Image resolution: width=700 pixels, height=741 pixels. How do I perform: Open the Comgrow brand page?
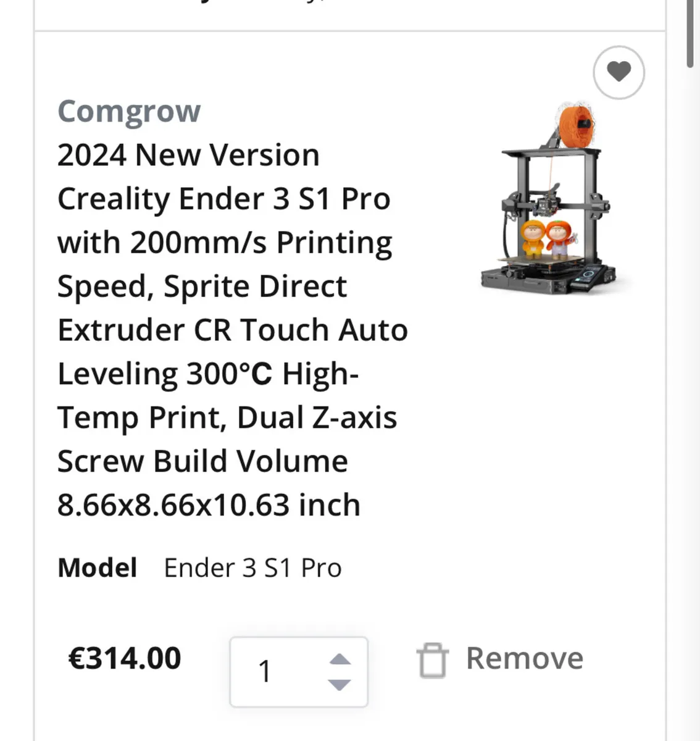[128, 111]
